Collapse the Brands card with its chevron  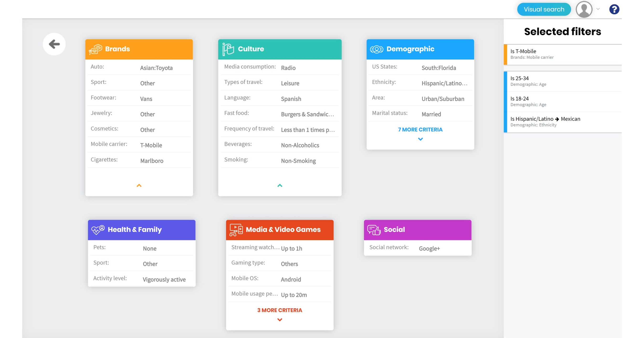click(139, 185)
